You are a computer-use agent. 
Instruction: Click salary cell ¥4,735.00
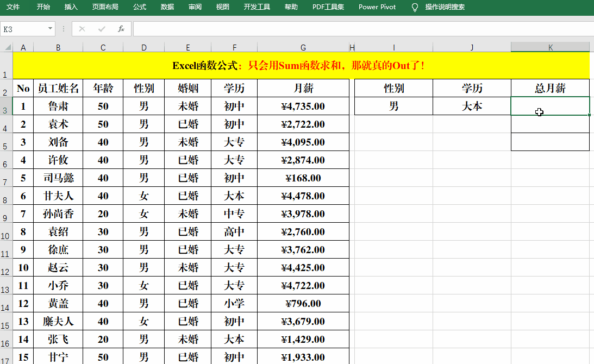point(303,106)
